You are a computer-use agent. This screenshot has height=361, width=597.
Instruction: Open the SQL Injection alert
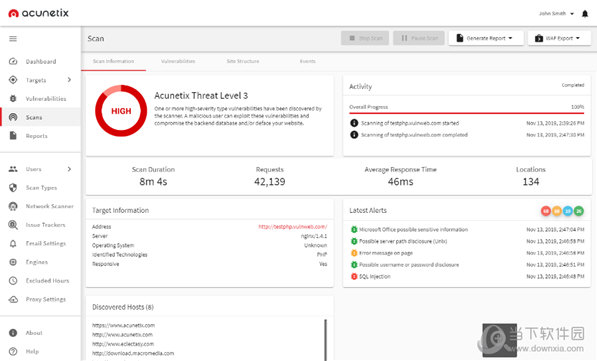[375, 276]
